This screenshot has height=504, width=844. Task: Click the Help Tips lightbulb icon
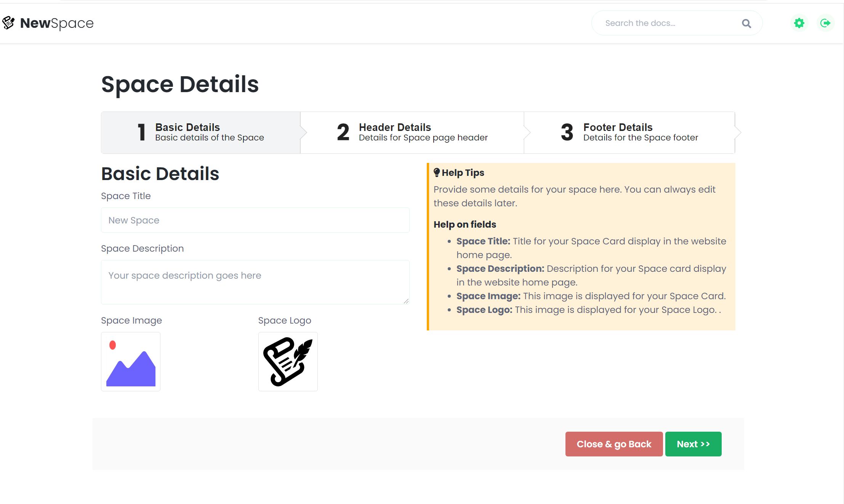(437, 172)
